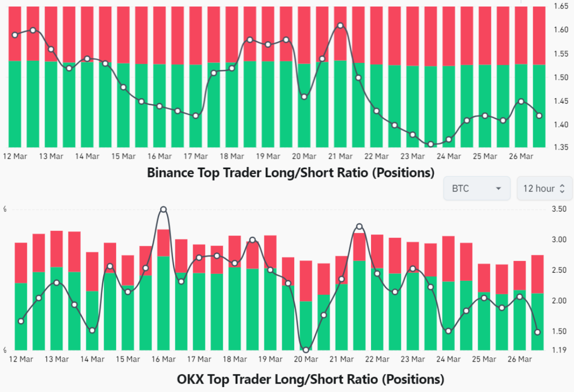Click the up/down arrows beside 12 hour
The width and height of the screenshot is (574, 392).
coord(562,189)
